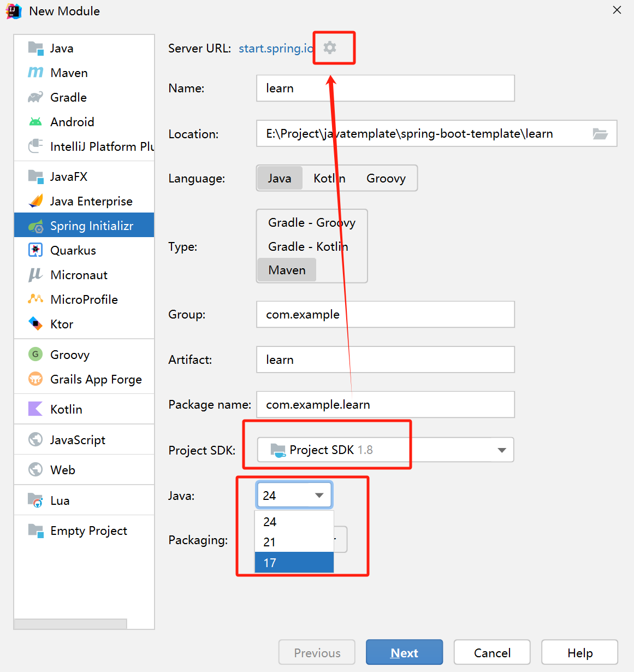This screenshot has width=634, height=672.
Task: Select the Spring Initializr text label
Action: 92,226
